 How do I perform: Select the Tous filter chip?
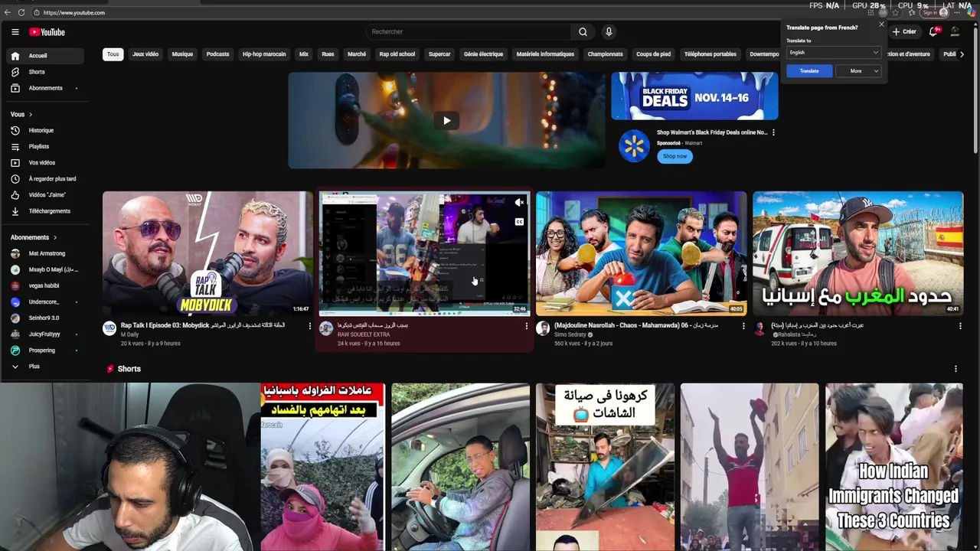click(x=113, y=54)
